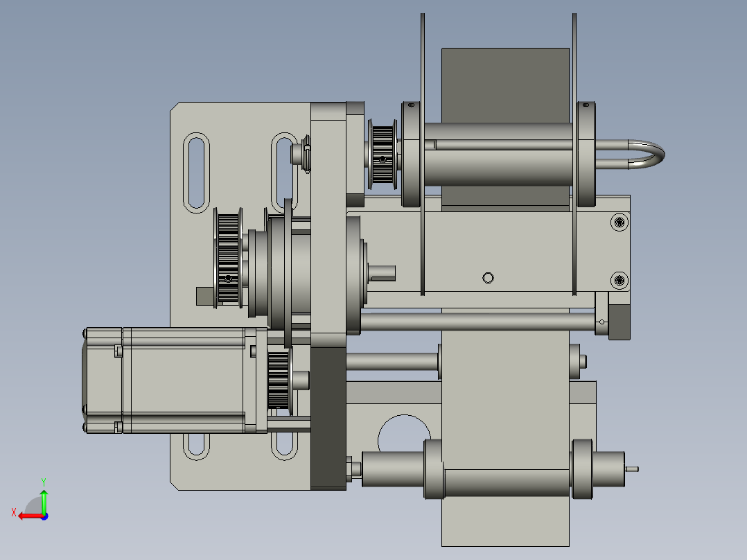The height and width of the screenshot is (560, 747).
Task: Select the upper screw on the right bracket
Action: pyautogui.click(x=619, y=222)
